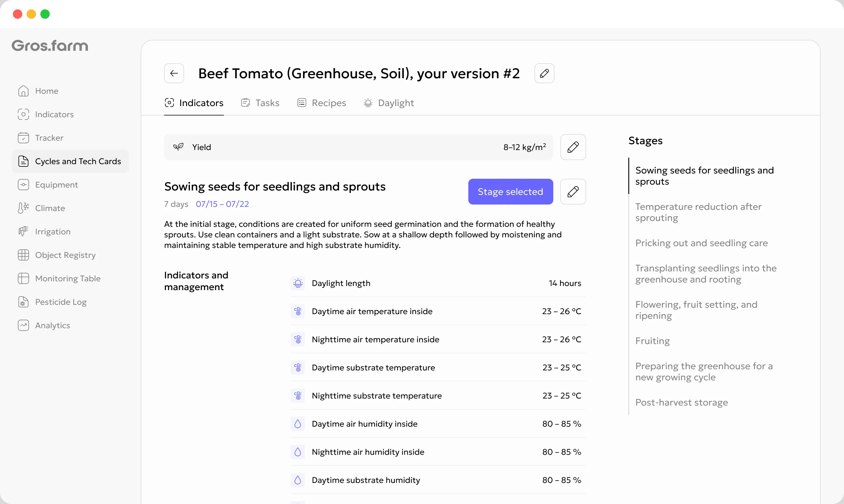This screenshot has width=844, height=504.
Task: Click the back arrow button
Action: tap(174, 73)
